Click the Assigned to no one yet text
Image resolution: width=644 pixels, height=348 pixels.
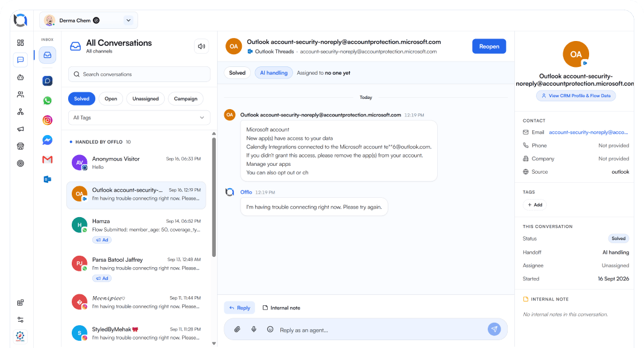point(324,73)
